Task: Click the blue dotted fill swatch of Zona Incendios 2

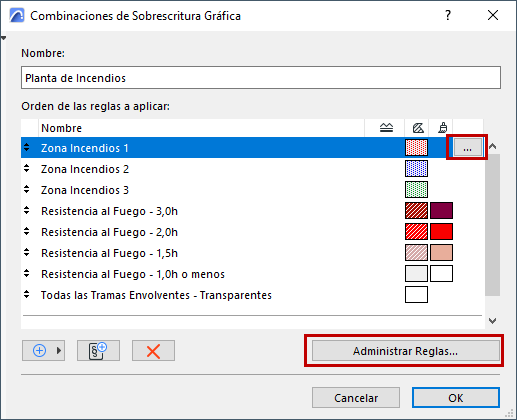Action: pyautogui.click(x=416, y=169)
